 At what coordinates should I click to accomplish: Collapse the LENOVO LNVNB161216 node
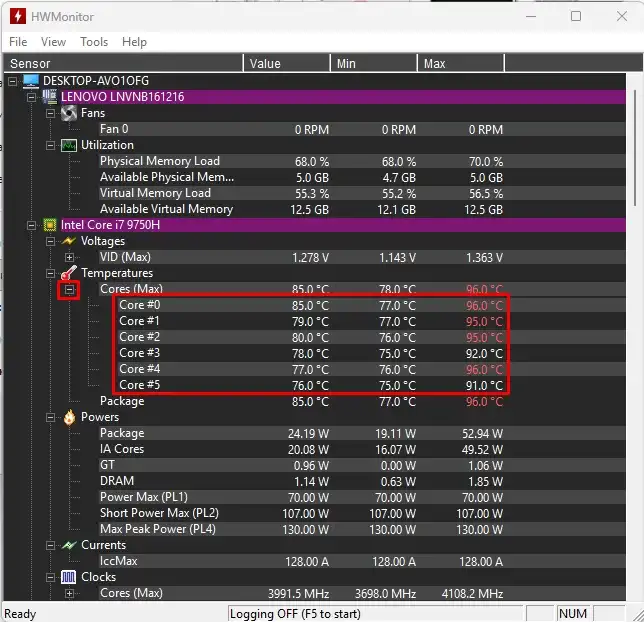pos(32,97)
